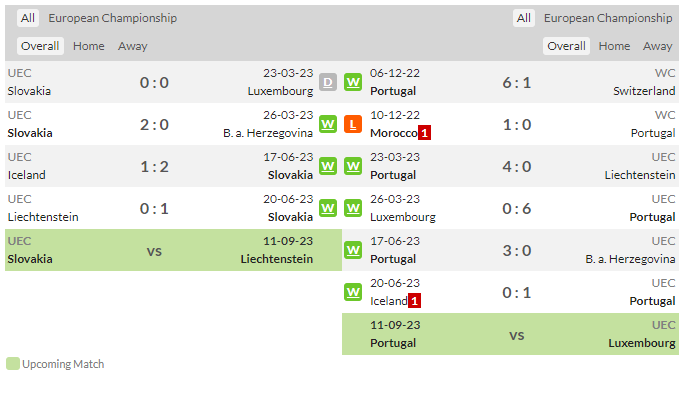Select the right All competitions filter
This screenshot has height=406, width=683.
524,18
